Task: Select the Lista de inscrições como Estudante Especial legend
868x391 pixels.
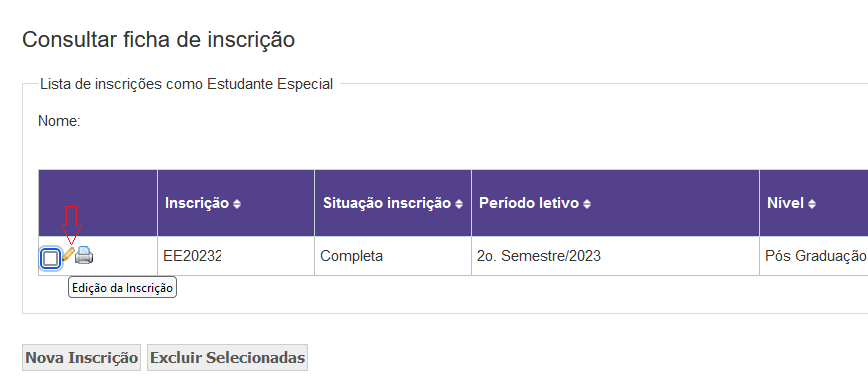Action: [x=187, y=84]
